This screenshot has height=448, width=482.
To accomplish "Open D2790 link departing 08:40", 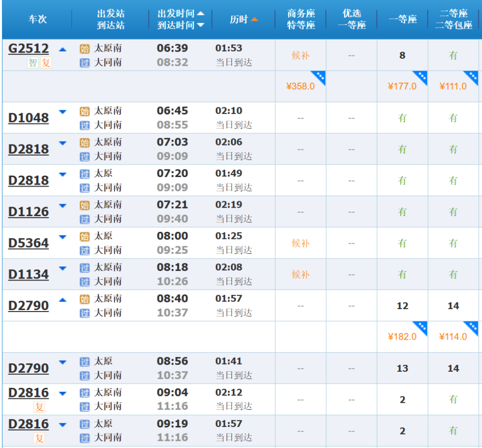I will tap(28, 306).
